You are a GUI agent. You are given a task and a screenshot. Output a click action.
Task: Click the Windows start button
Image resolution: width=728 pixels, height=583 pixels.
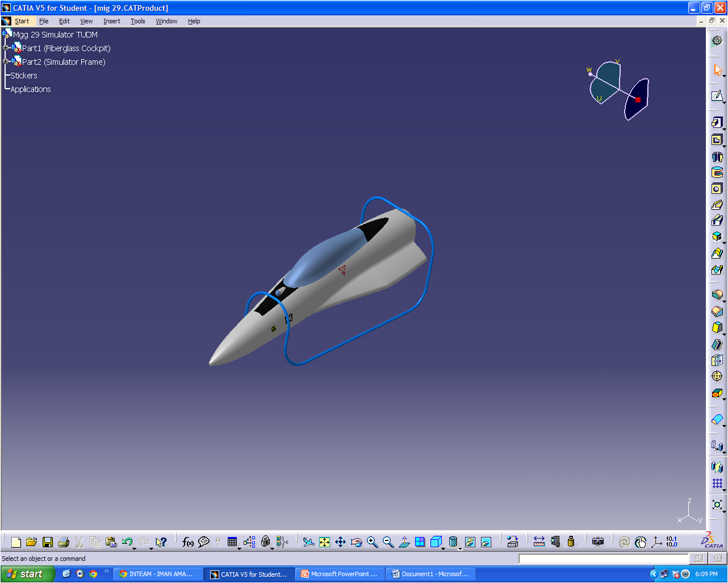[27, 574]
